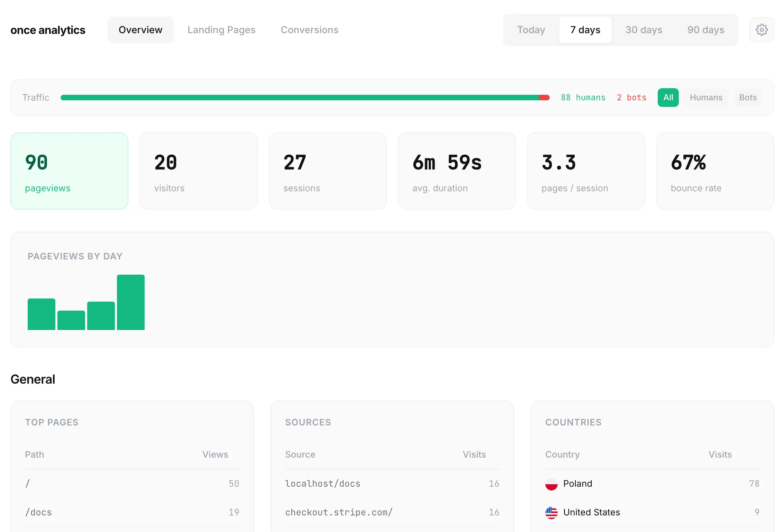The image size is (784, 532).
Task: Filter traffic to show only Humans
Action: pyautogui.click(x=706, y=98)
